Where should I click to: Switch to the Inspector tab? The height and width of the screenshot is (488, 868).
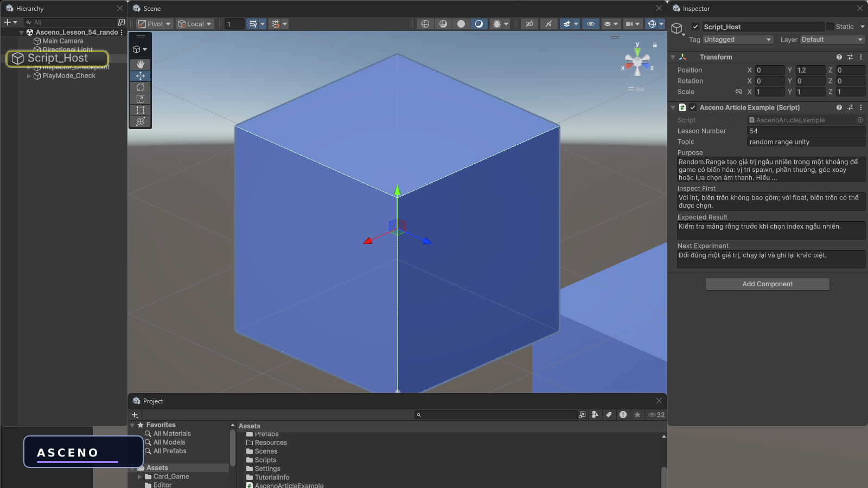[x=691, y=8]
